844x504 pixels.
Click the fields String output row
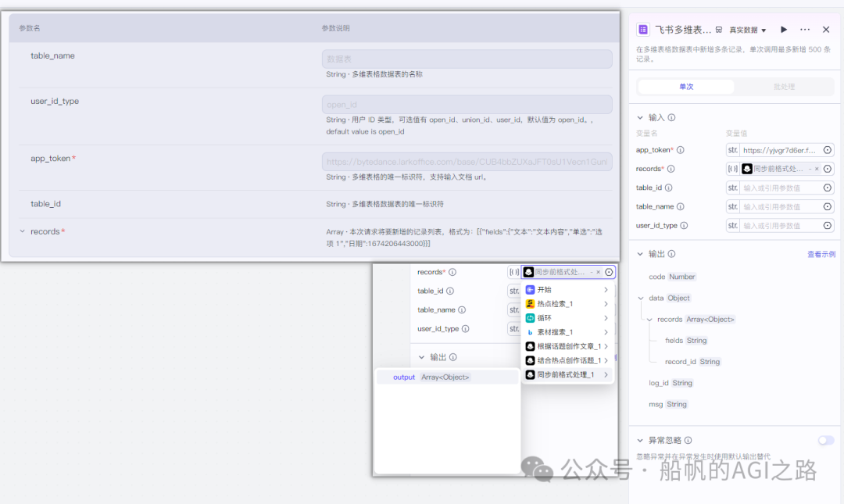pos(686,341)
